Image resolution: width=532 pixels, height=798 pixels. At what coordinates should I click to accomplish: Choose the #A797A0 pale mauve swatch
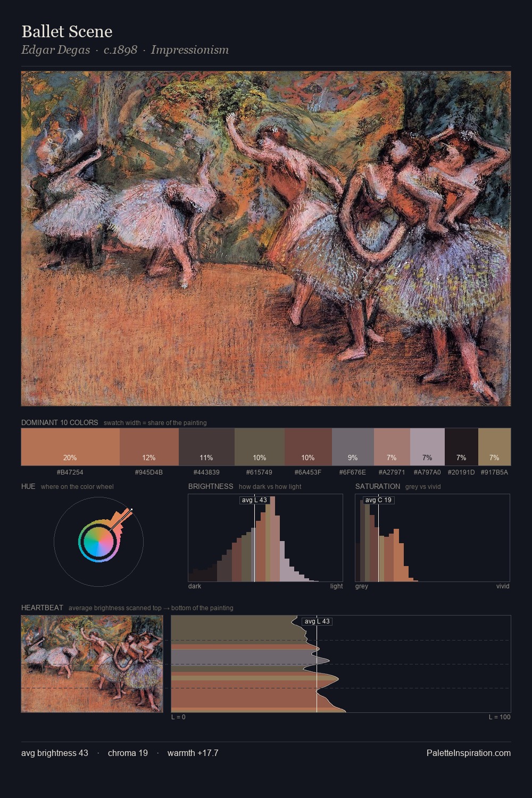427,447
